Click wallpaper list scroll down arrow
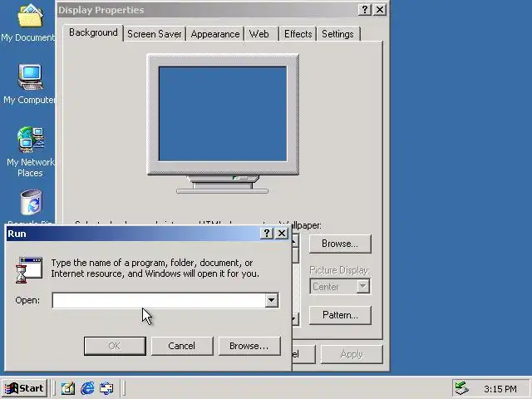The height and width of the screenshot is (399, 532). coord(295,319)
